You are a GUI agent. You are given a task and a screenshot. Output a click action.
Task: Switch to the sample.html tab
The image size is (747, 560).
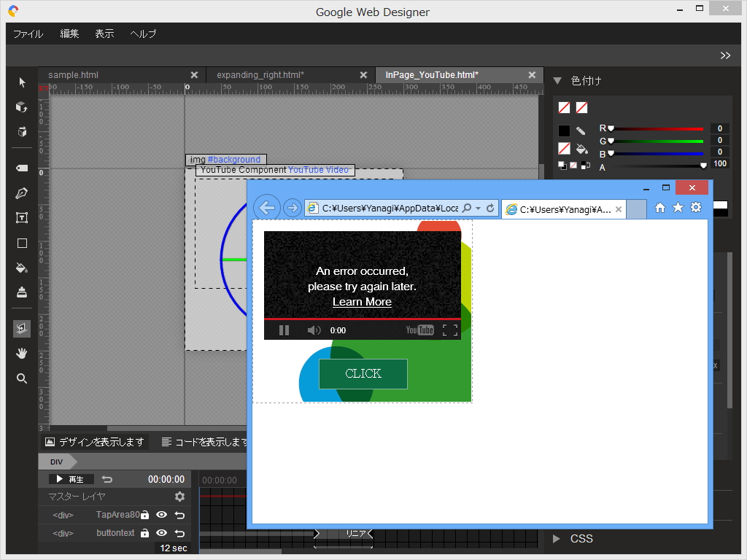pos(74,75)
